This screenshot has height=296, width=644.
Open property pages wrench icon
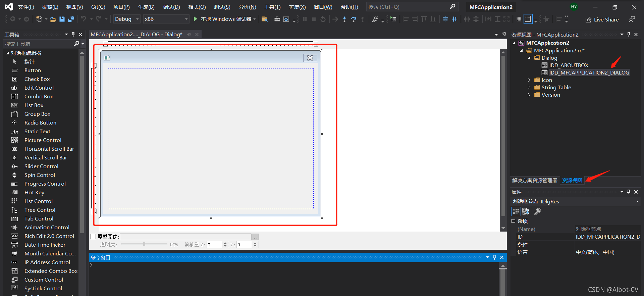(x=537, y=211)
